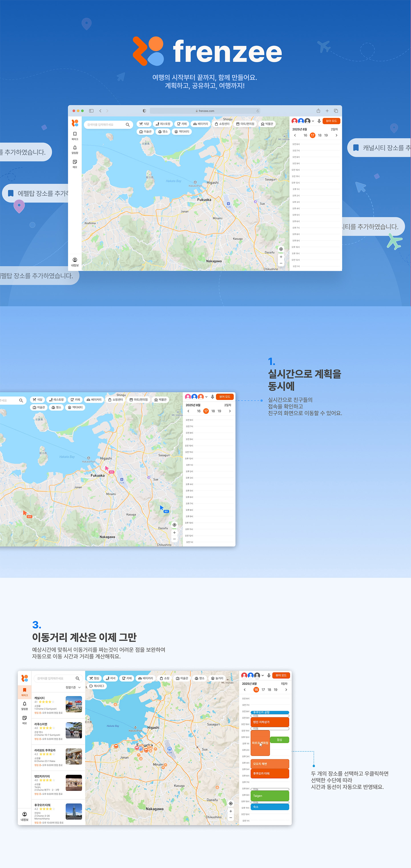Open 알림함 bell in the top browser window
Screen dimensions: 411x868
75,150
